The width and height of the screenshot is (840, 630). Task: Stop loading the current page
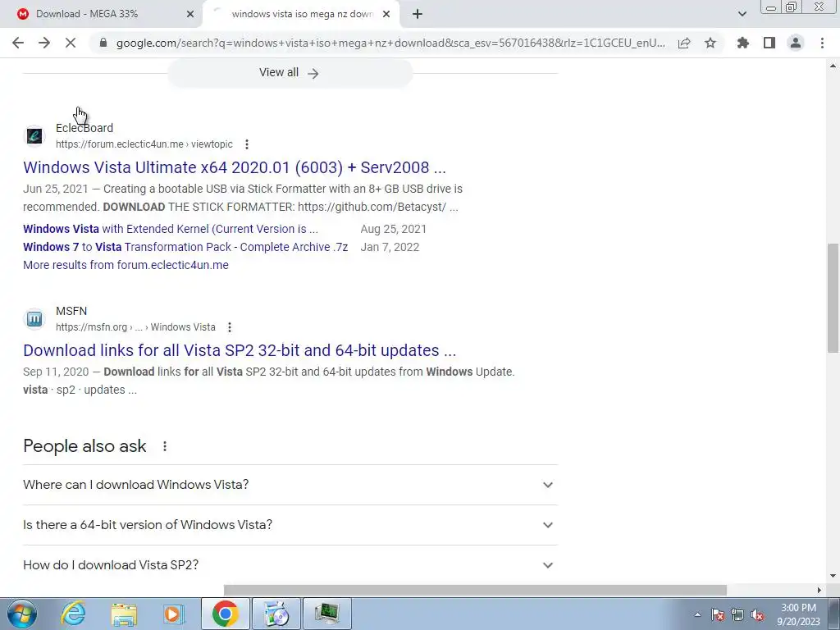tap(71, 43)
